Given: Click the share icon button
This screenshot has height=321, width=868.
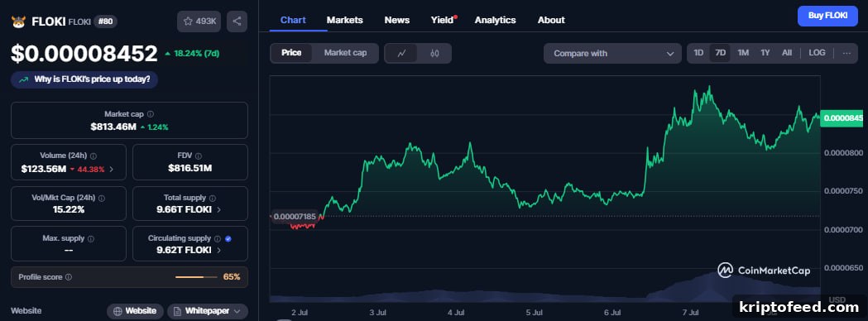Looking at the screenshot, I should click(x=237, y=22).
